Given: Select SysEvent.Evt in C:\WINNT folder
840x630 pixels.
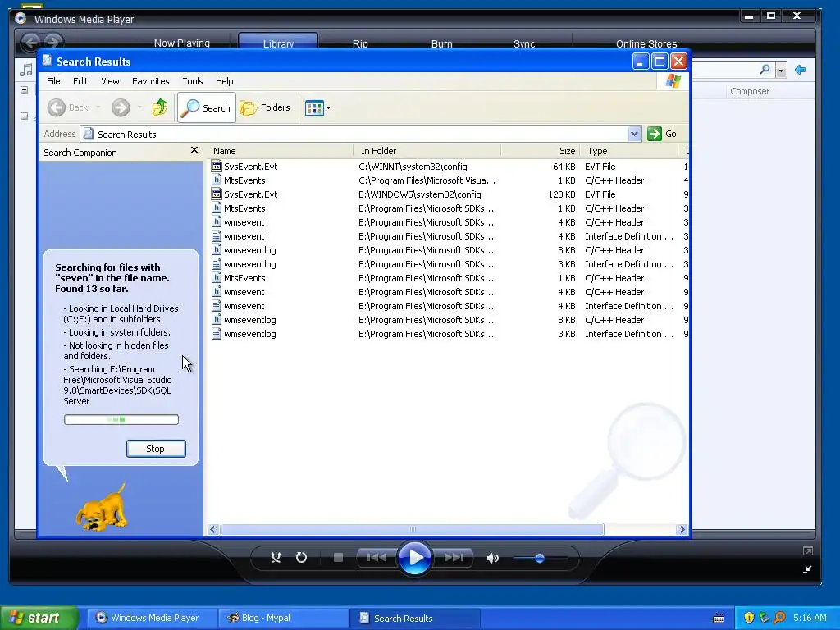Looking at the screenshot, I should 250,167.
